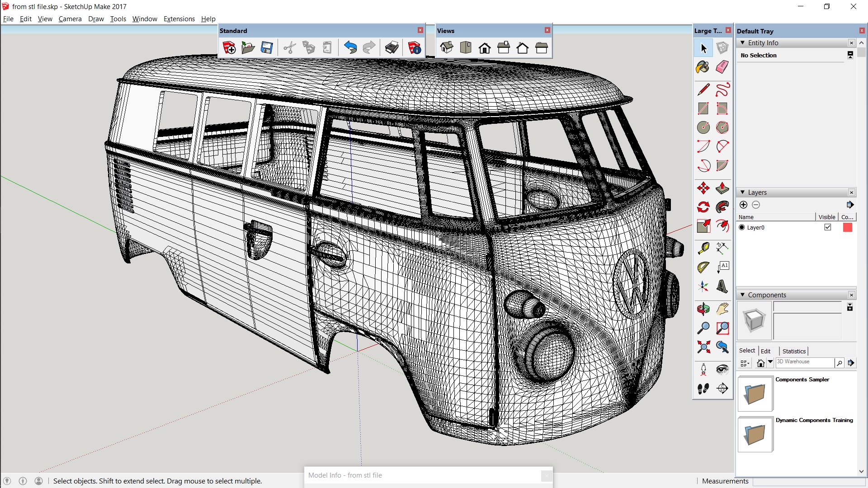Image resolution: width=868 pixels, height=488 pixels.
Task: Select the Eraser tool
Action: pyautogui.click(x=722, y=67)
